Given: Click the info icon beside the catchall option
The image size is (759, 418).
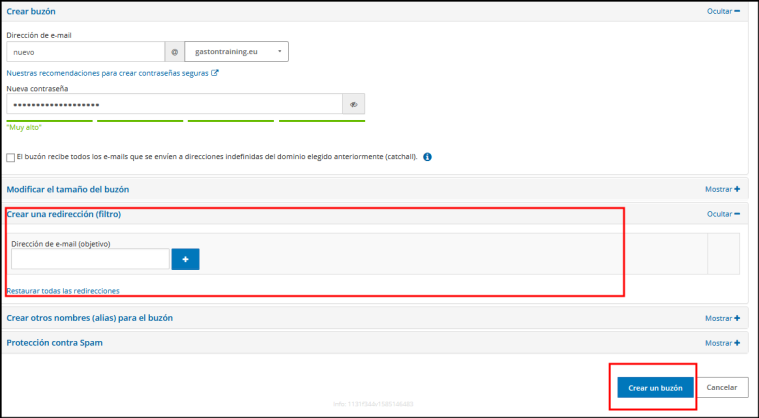Looking at the screenshot, I should [x=427, y=157].
